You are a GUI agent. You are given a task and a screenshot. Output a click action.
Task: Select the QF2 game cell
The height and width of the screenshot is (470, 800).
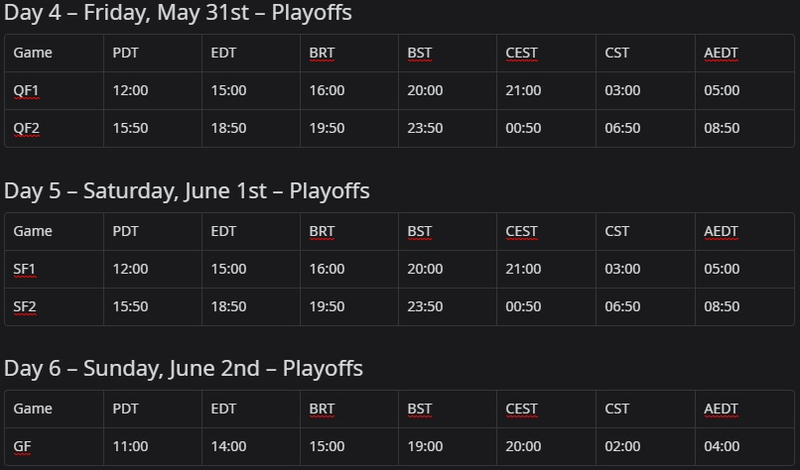click(x=54, y=128)
